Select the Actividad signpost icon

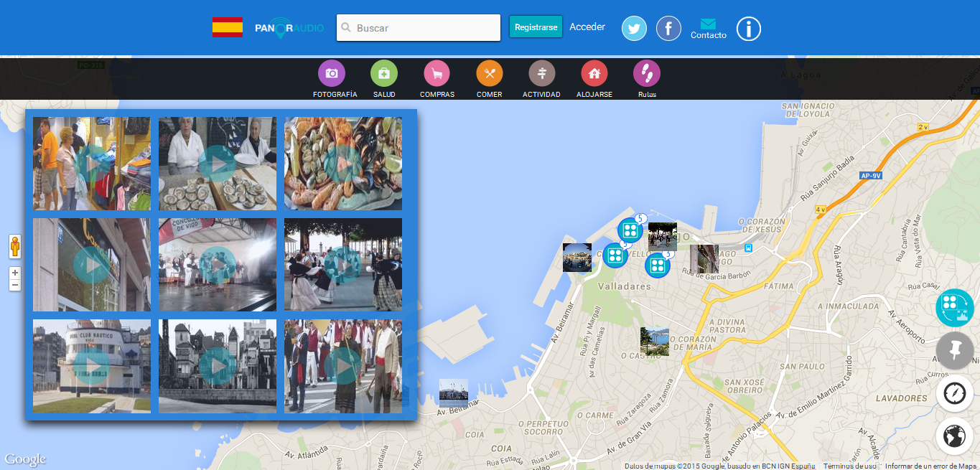541,73
